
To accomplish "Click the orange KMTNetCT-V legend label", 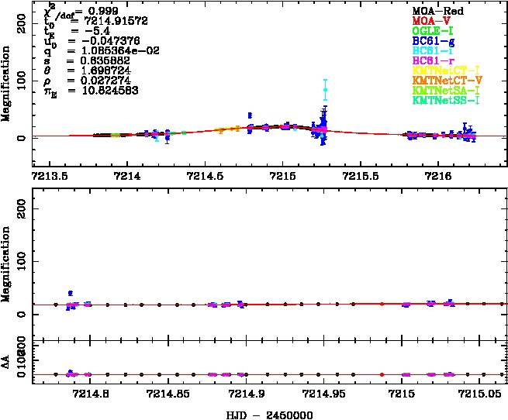I will pyautogui.click(x=444, y=81).
